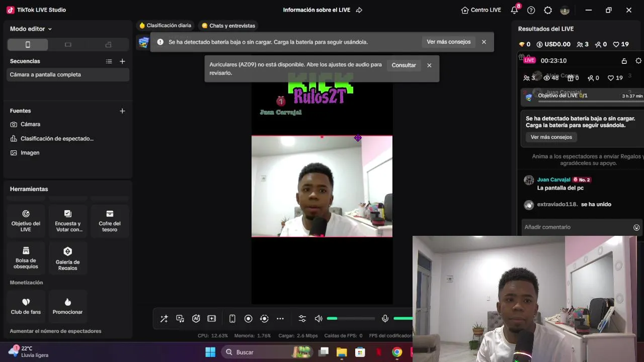Click the mobile phone preview icon

click(232, 319)
